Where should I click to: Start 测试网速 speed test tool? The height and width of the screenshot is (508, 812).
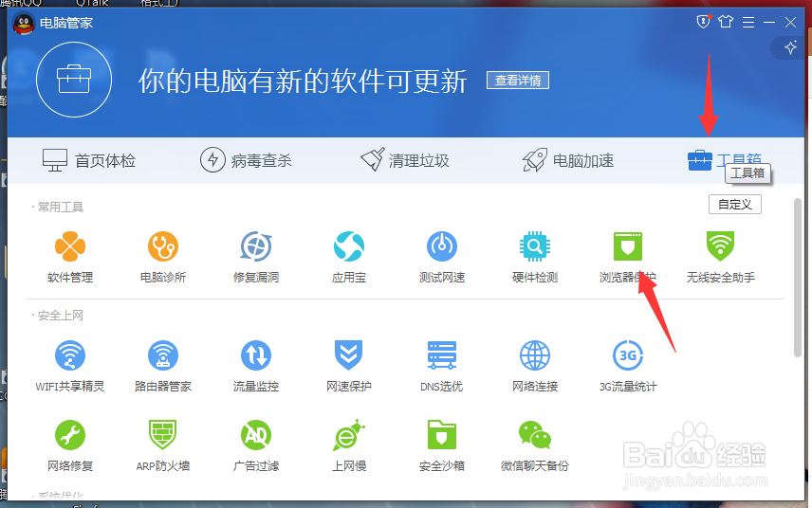click(x=442, y=257)
